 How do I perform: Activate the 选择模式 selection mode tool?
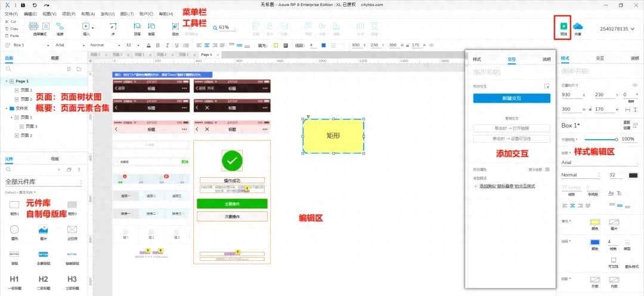coord(39,29)
